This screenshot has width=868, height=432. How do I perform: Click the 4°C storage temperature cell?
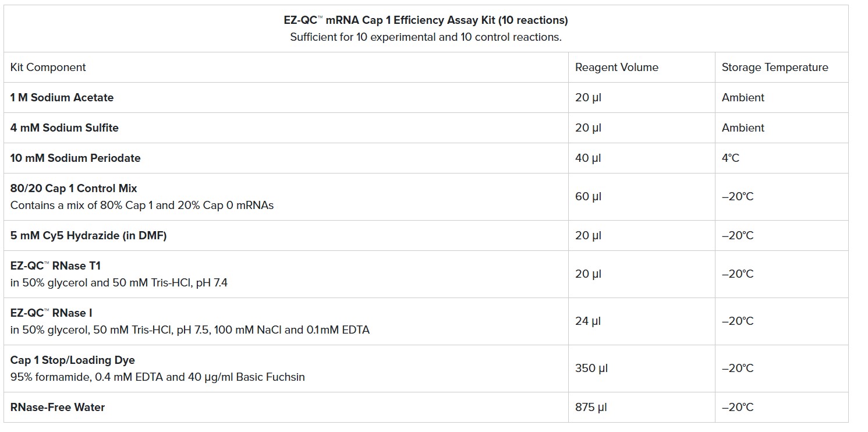(x=731, y=158)
